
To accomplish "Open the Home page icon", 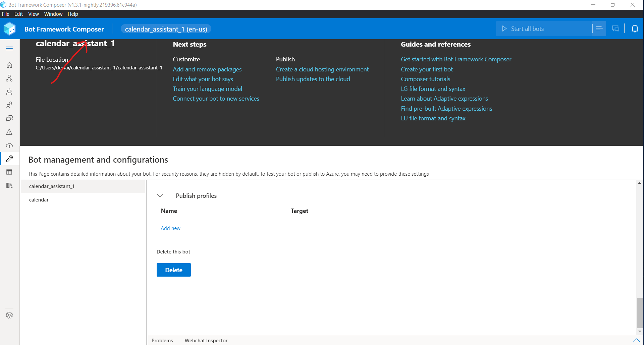I will 9,65.
